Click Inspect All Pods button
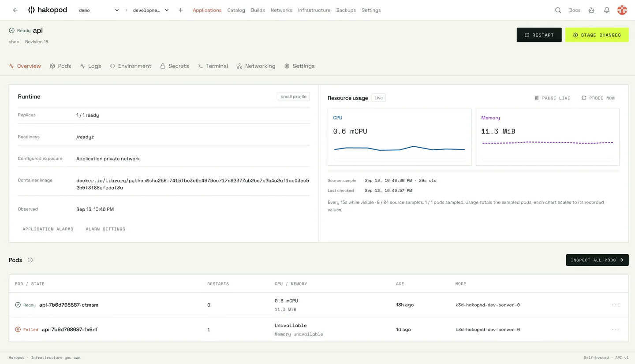 coord(597,260)
